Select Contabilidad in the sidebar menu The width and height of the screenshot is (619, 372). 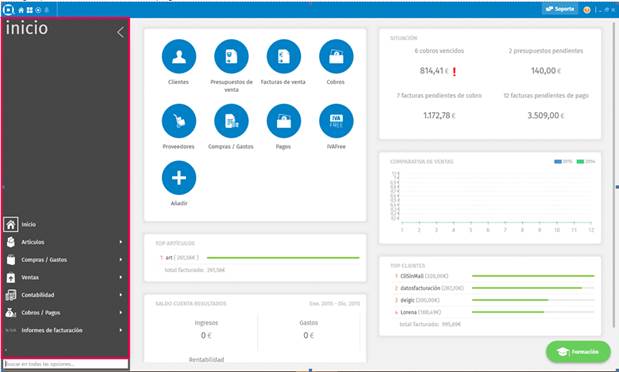[38, 295]
